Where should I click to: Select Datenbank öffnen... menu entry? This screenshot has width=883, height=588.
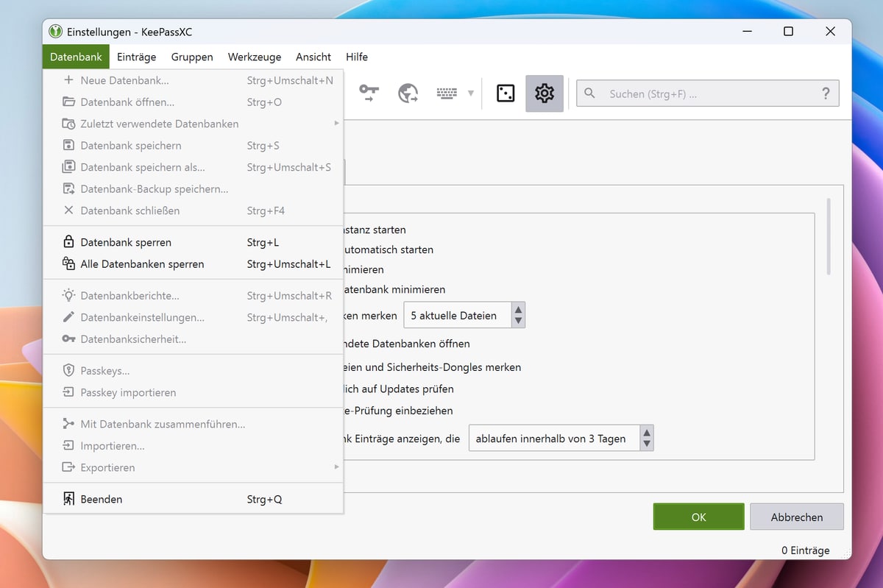(x=194, y=102)
